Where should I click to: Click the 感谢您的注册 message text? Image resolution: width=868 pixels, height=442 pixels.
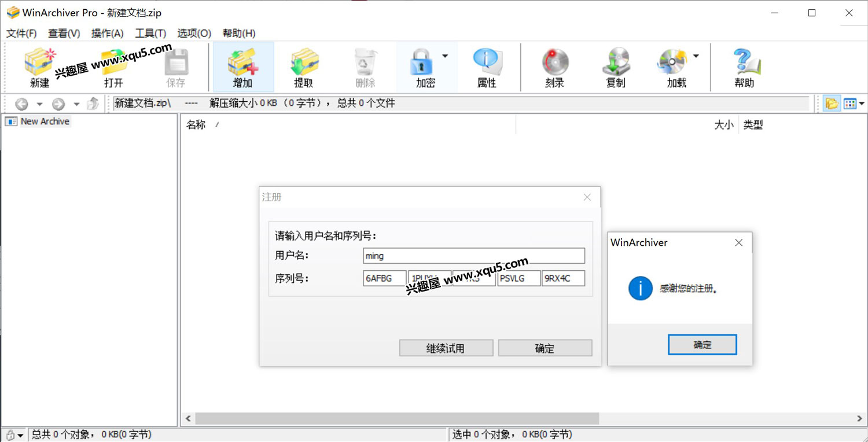coord(689,288)
